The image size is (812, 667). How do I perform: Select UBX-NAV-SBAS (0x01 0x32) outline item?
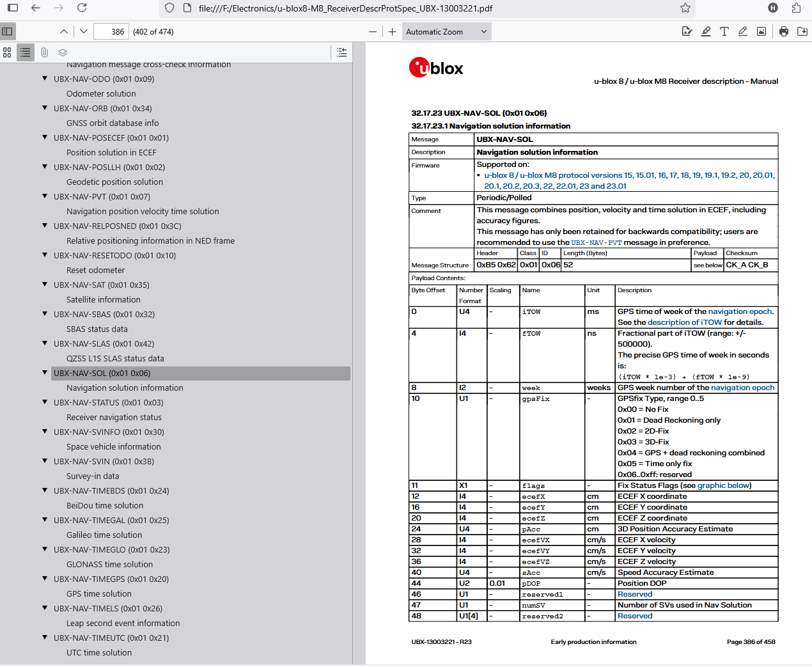pyautogui.click(x=104, y=315)
